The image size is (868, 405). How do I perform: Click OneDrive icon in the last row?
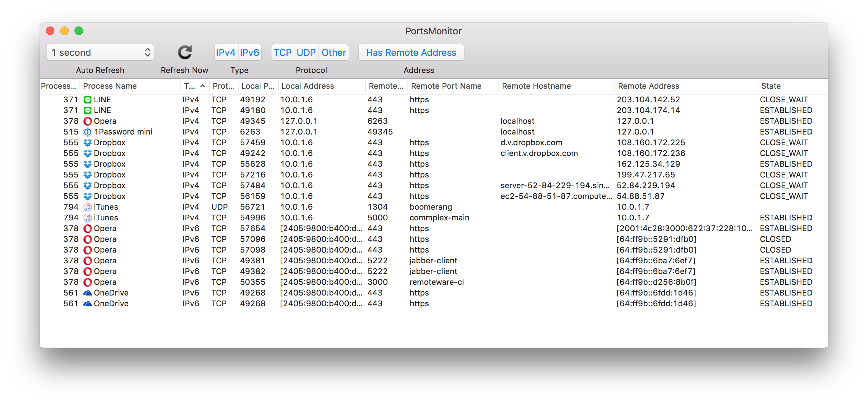[88, 304]
